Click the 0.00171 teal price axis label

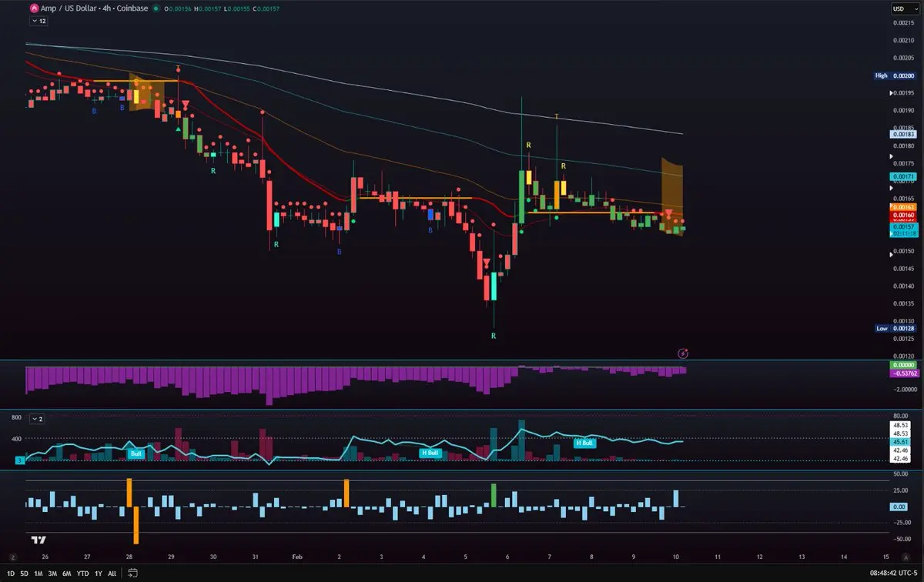tap(902, 177)
